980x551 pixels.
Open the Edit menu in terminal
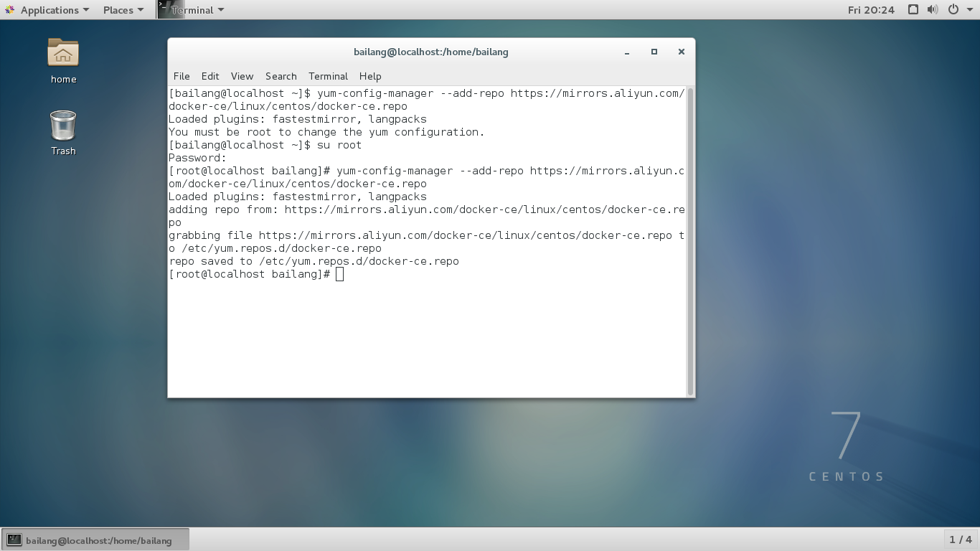tap(210, 76)
